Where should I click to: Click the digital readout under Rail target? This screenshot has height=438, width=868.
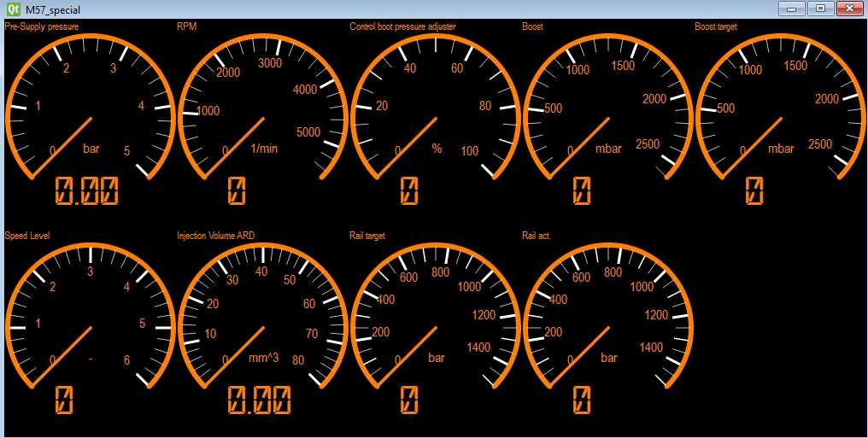(x=409, y=400)
